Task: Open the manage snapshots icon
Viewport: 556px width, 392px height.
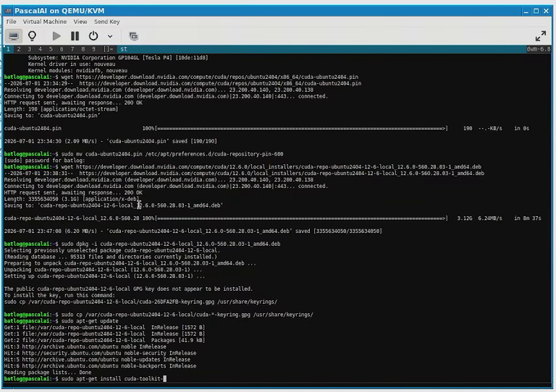Action: click(x=133, y=35)
